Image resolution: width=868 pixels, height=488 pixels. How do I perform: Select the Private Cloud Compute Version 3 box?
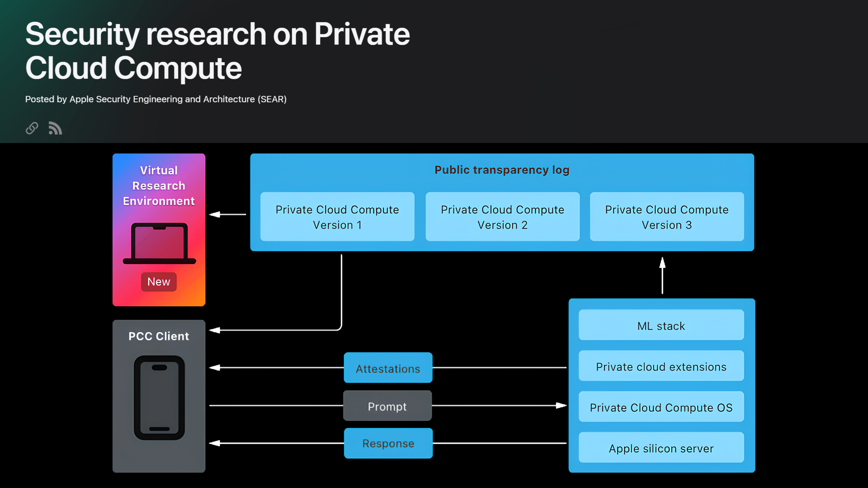(667, 217)
